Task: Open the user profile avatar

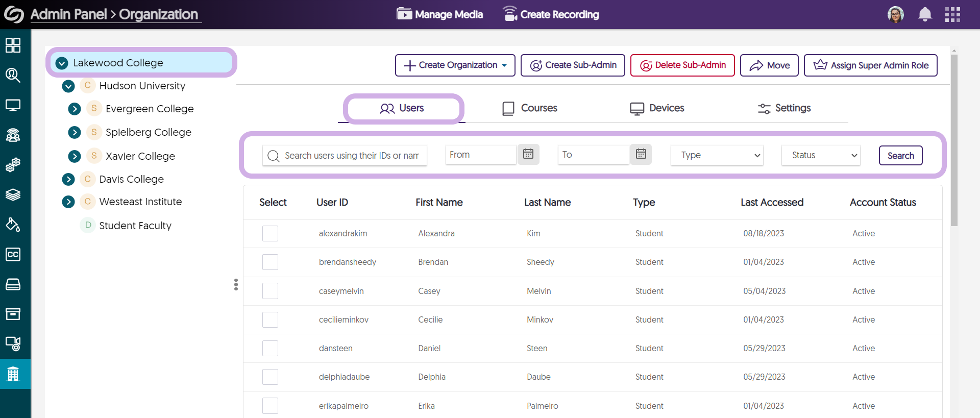Action: 895,14
